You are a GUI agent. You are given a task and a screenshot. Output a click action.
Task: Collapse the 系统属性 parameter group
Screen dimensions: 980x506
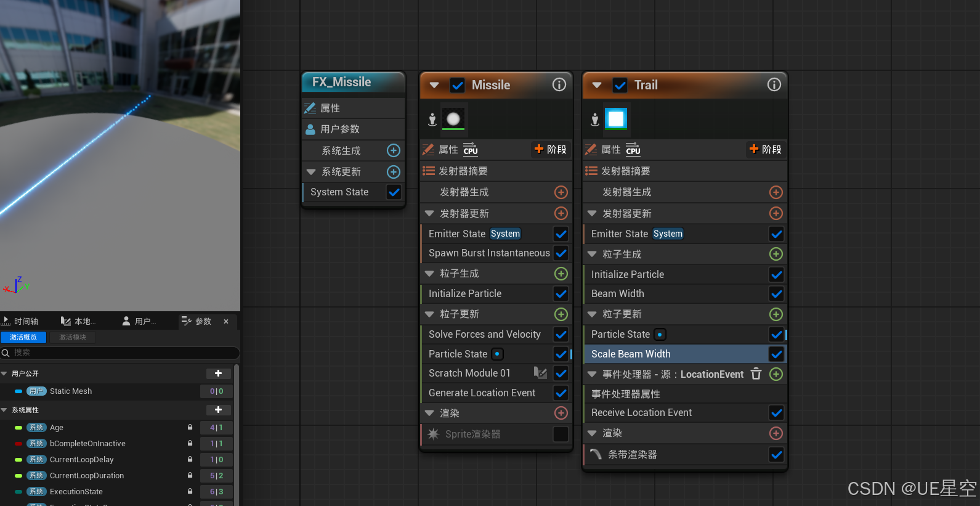4,410
